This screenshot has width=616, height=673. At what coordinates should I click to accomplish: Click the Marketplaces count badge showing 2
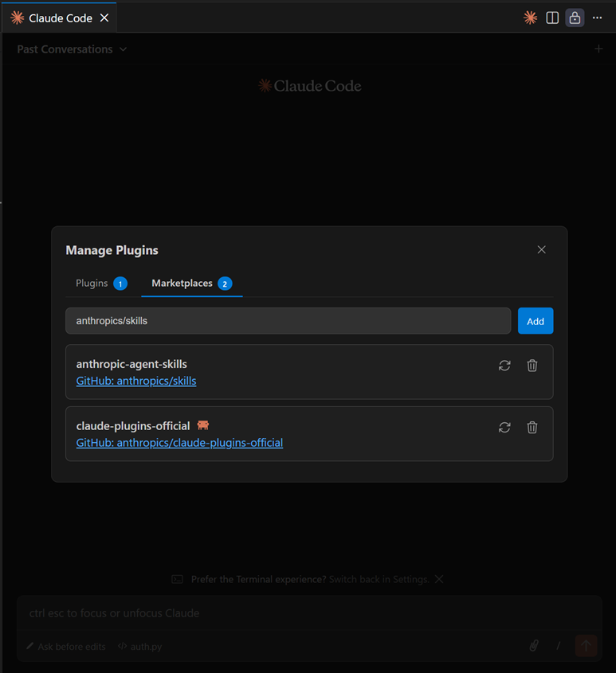point(225,284)
